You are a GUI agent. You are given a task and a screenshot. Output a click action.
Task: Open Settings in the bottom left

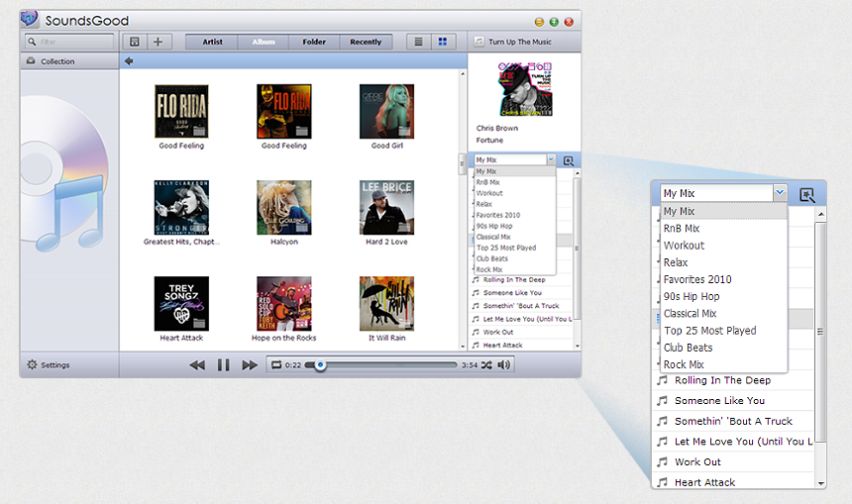coord(49,365)
